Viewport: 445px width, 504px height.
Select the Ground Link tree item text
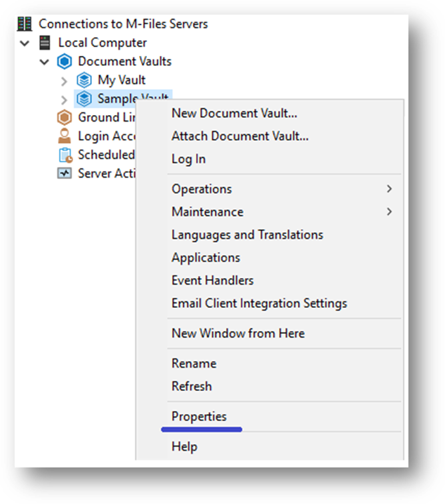tap(106, 117)
